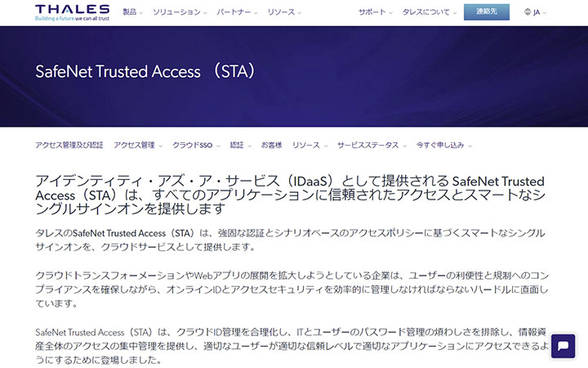588x368 pixels.
Task: Open the サポート menu
Action: coord(376,12)
